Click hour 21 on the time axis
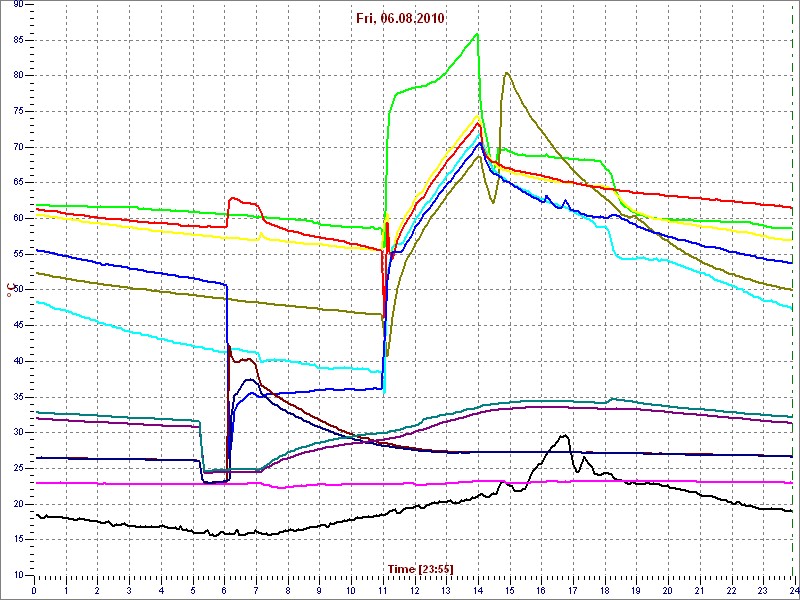 pyautogui.click(x=699, y=591)
